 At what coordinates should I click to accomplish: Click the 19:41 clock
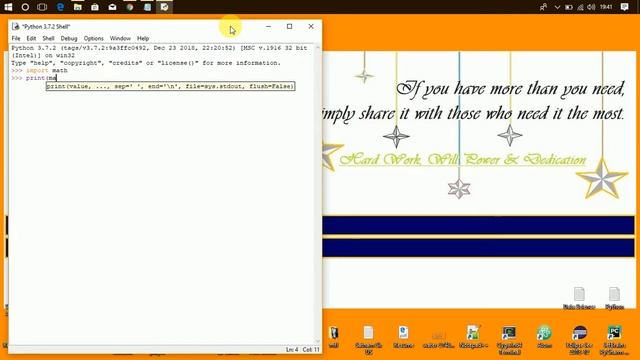pos(606,7)
